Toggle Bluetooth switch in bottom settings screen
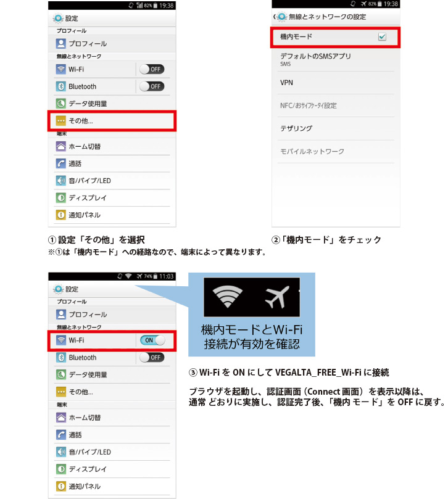Screen dimensions: 448x499 click(152, 357)
